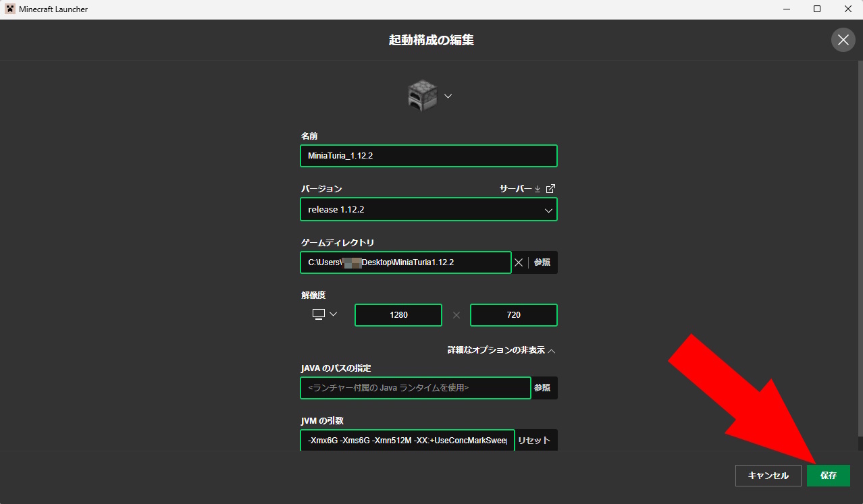Image resolution: width=863 pixels, height=504 pixels.
Task: Minimize the Minecraft Launcher window
Action: (x=787, y=9)
